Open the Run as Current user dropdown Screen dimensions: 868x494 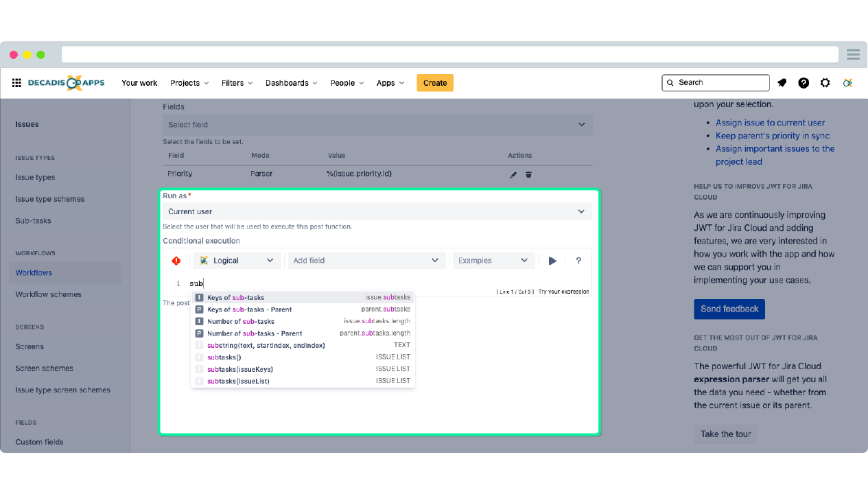click(377, 211)
